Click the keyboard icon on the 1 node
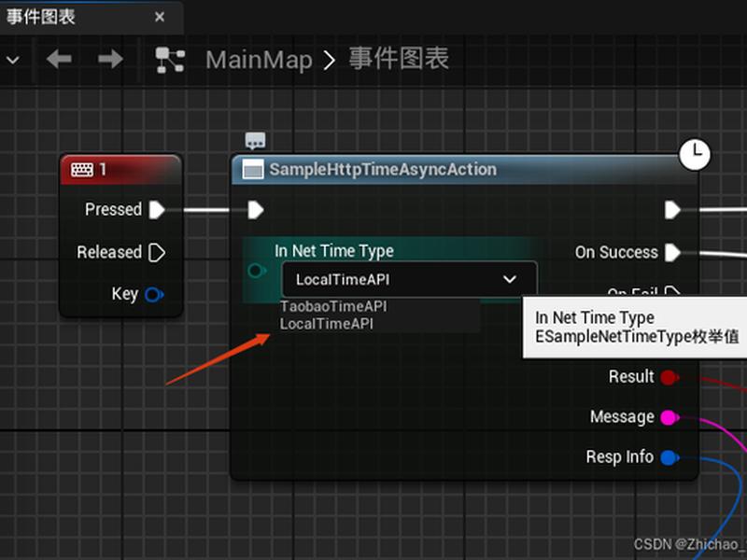The height and width of the screenshot is (560, 747). (x=82, y=170)
